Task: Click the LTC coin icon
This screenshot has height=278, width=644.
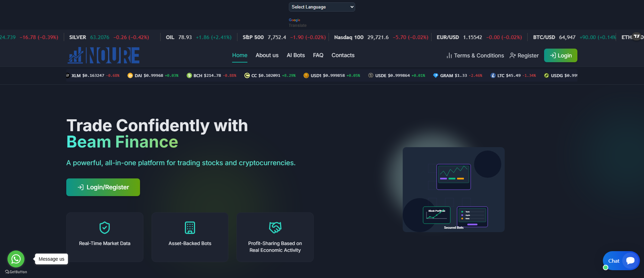Action: 493,75
